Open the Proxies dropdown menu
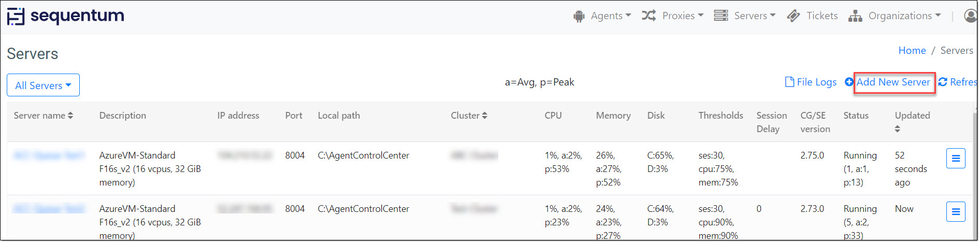 [672, 16]
